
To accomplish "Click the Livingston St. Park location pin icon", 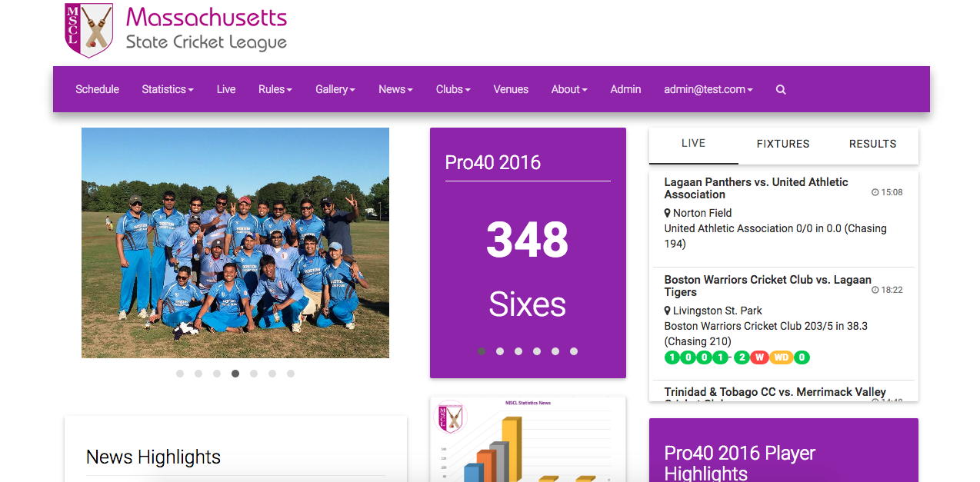I will point(668,311).
